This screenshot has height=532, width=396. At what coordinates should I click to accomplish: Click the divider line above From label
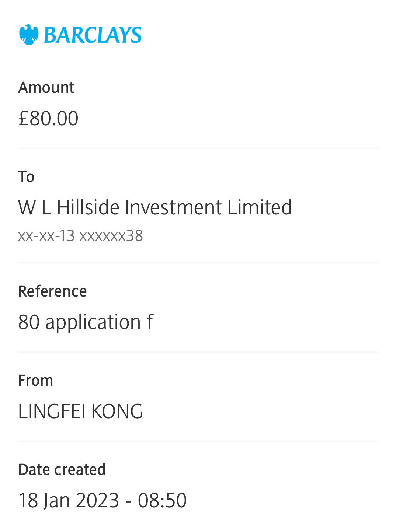point(198,352)
